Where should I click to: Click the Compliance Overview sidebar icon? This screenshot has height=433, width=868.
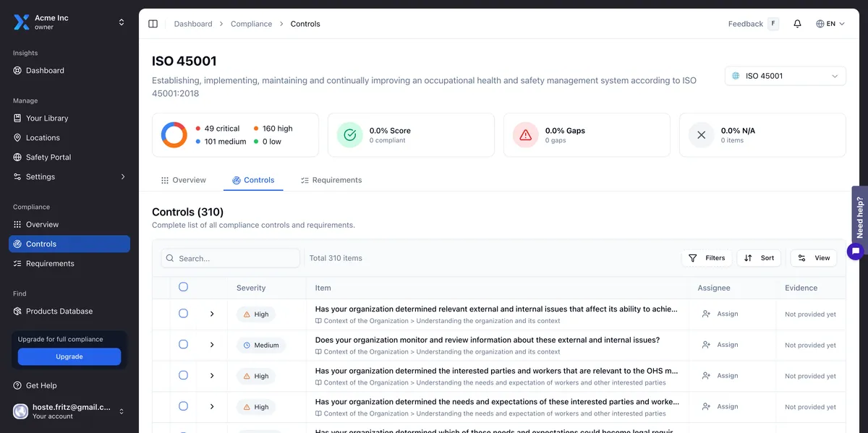pyautogui.click(x=18, y=225)
